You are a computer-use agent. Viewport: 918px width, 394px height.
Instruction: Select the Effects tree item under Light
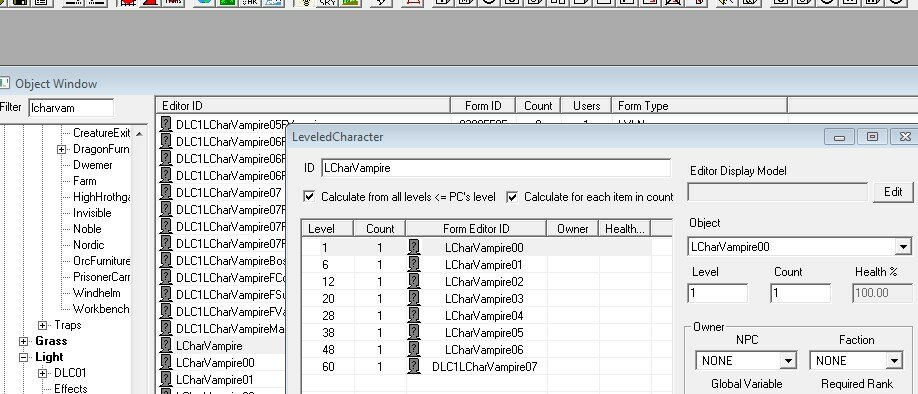coord(71,389)
